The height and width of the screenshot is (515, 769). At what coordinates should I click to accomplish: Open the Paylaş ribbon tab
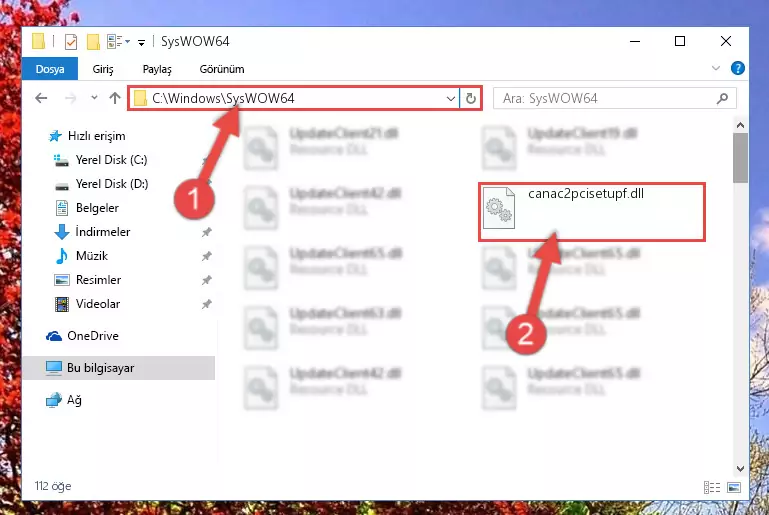pos(157,69)
